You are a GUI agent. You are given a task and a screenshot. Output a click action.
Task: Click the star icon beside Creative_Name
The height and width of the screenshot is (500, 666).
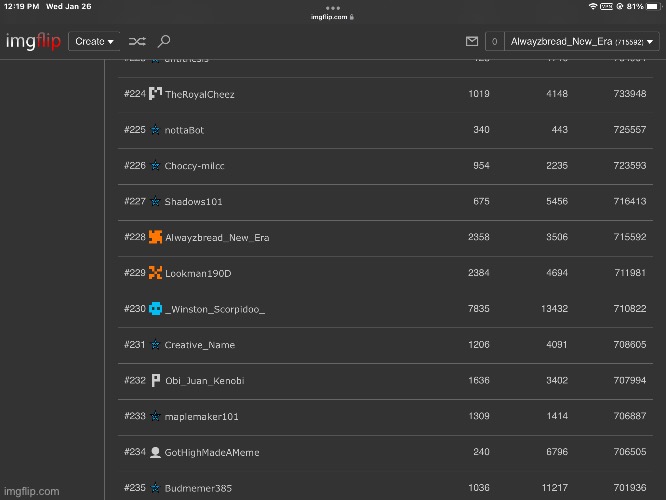tap(155, 345)
